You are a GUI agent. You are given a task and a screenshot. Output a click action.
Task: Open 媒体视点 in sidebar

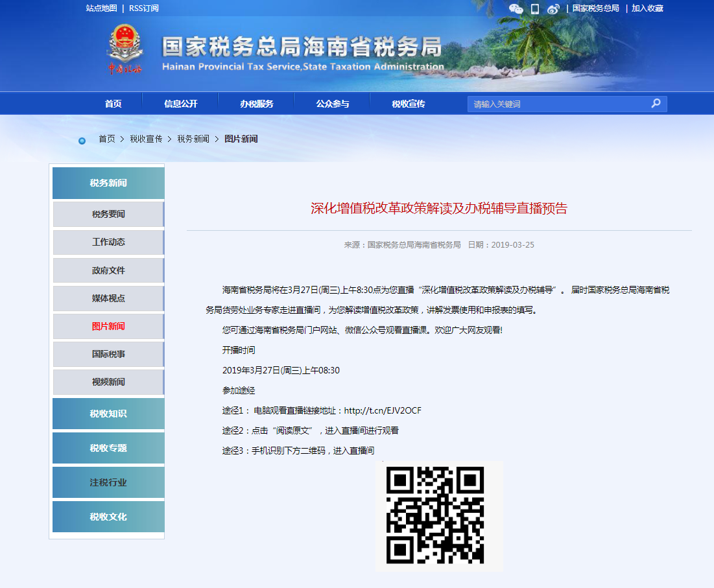[108, 298]
